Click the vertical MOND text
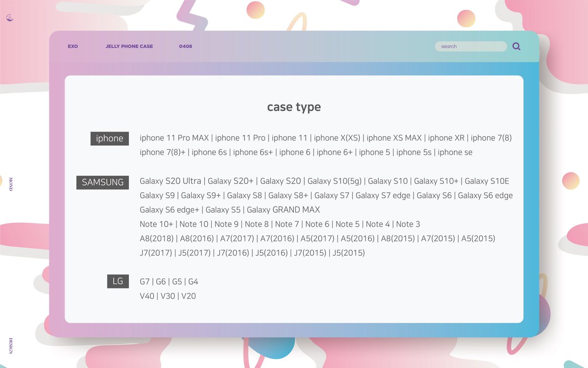This screenshot has height=368, width=588. pyautogui.click(x=11, y=183)
